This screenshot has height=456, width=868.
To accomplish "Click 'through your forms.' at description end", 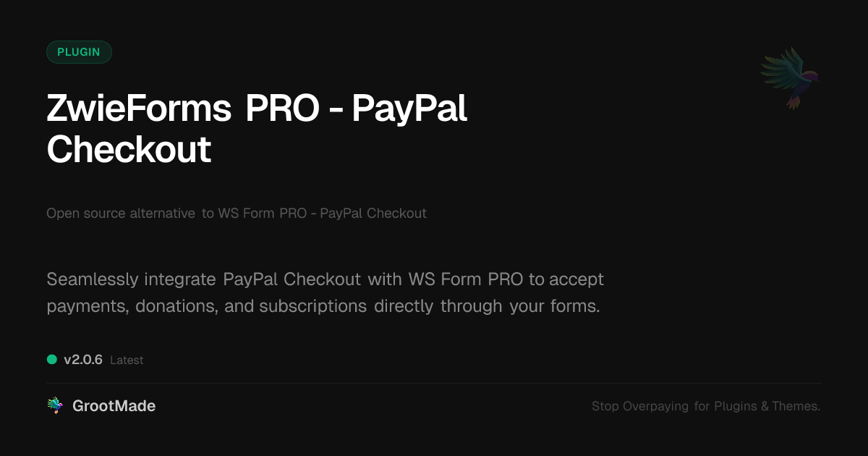I will 521,306.
